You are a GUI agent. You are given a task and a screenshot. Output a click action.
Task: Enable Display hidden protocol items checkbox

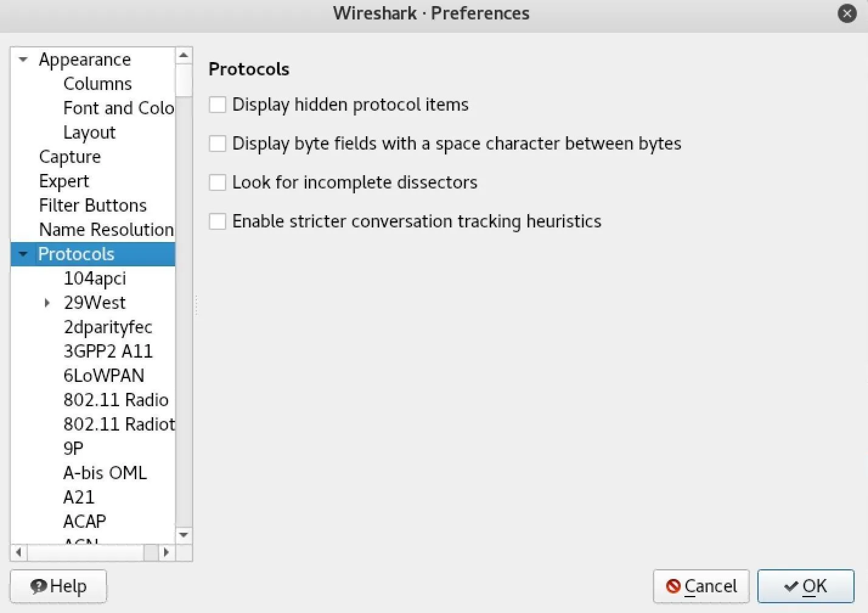218,105
